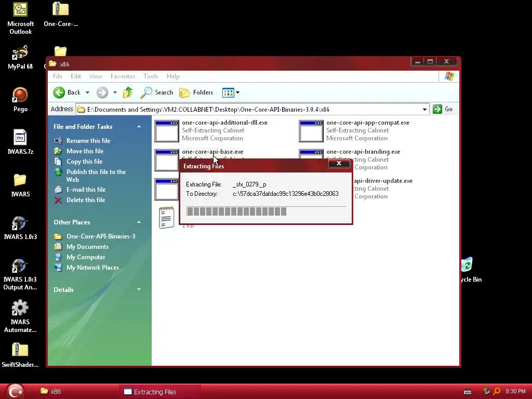Open the Views dropdown arrow

(x=237, y=92)
